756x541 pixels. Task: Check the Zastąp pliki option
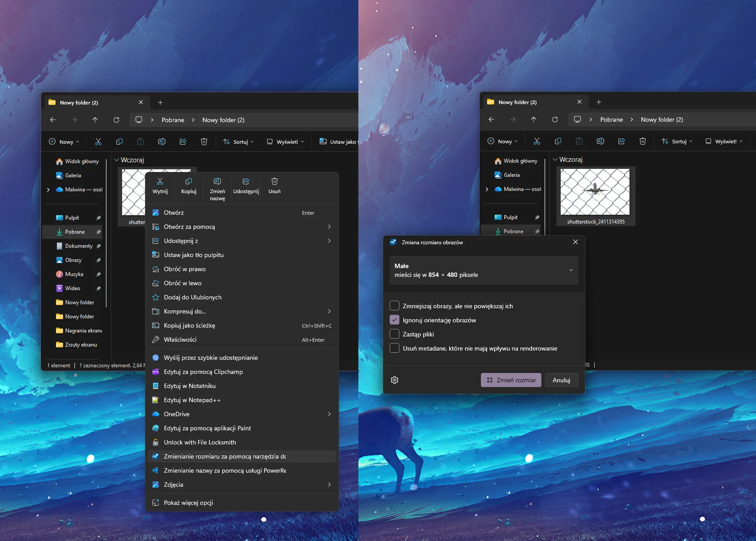pos(395,334)
